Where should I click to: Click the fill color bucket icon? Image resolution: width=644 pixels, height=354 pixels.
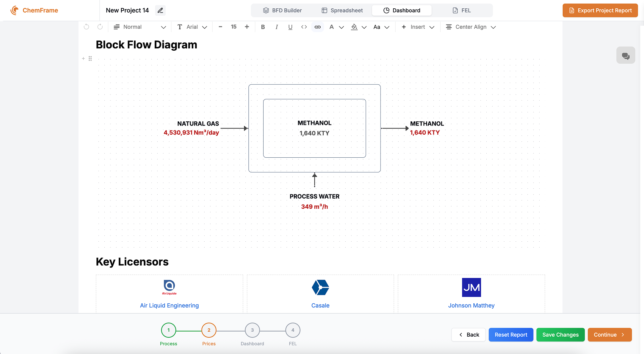coord(354,27)
